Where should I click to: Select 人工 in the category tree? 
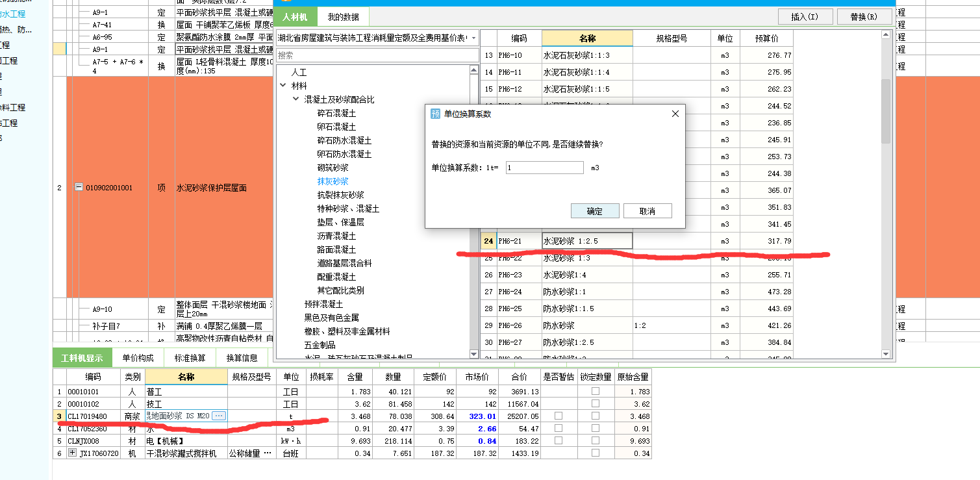299,72
